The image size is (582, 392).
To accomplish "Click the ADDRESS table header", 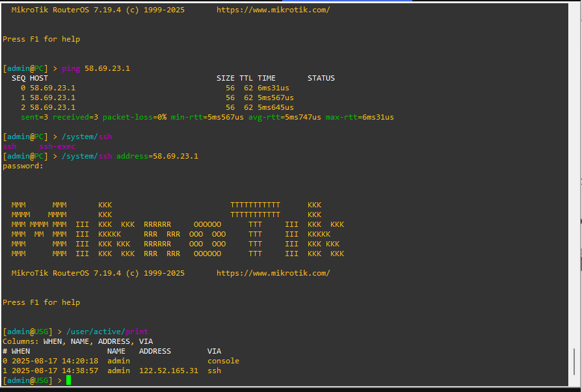I will pos(155,351).
